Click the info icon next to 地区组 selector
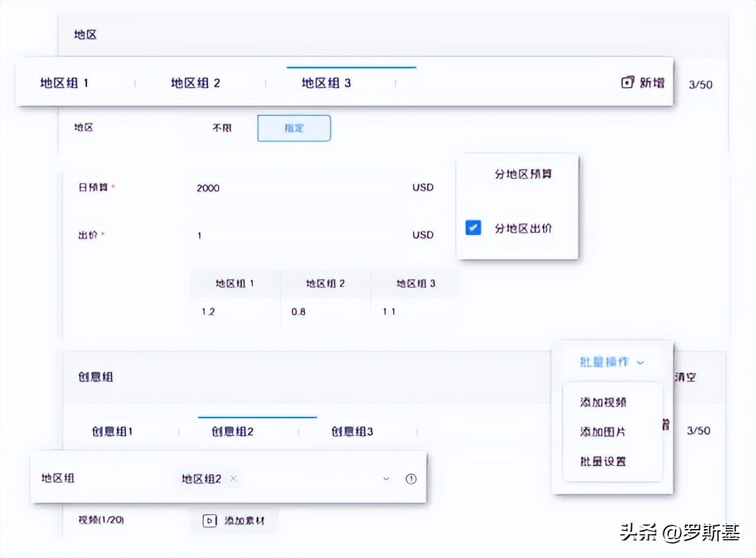Screen dimensions: 756x558 [411, 479]
